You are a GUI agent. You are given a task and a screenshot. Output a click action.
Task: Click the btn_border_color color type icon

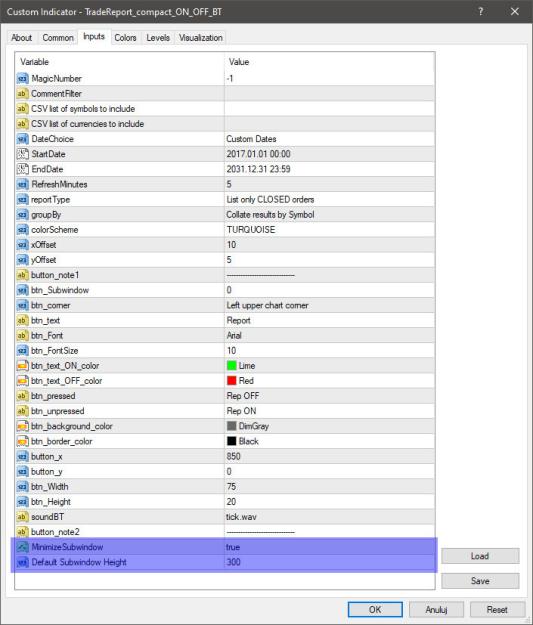22,441
